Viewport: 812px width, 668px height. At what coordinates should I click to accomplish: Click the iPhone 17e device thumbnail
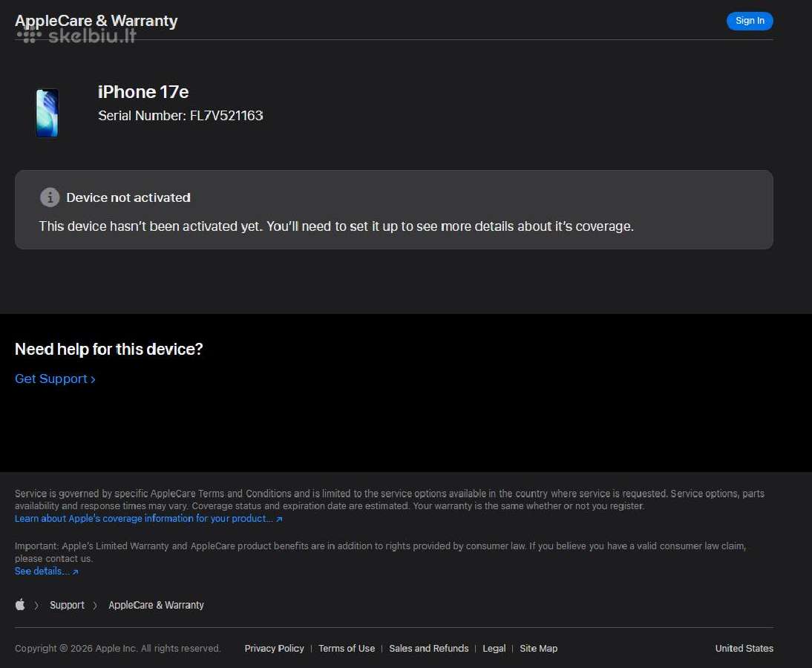point(47,113)
